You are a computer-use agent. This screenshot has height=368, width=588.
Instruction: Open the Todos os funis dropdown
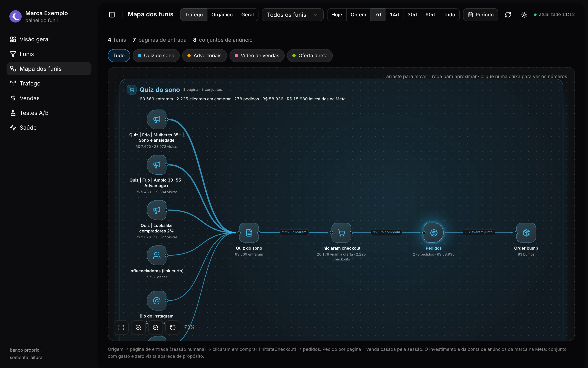click(293, 15)
